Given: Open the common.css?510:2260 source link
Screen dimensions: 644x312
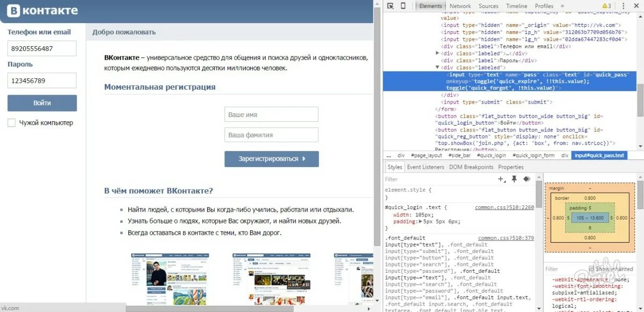Looking at the screenshot, I should (x=504, y=207).
